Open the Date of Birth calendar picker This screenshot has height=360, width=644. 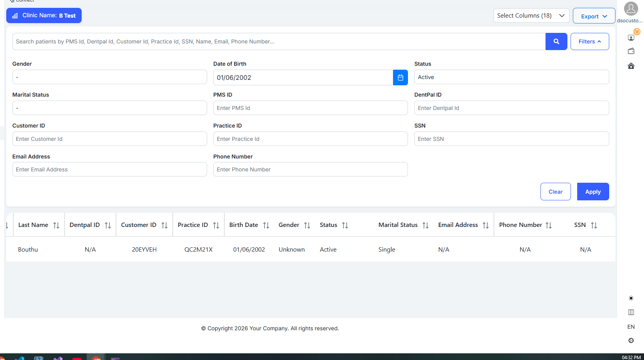point(400,77)
